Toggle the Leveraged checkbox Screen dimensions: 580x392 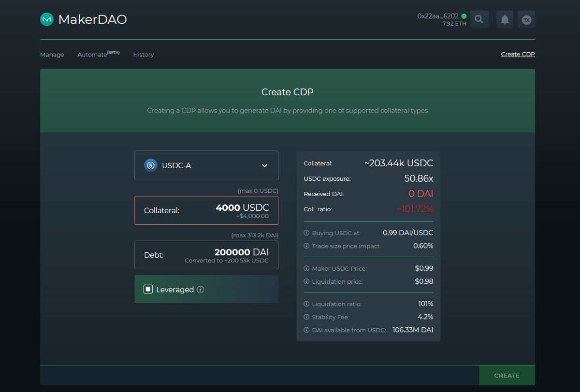tap(148, 289)
